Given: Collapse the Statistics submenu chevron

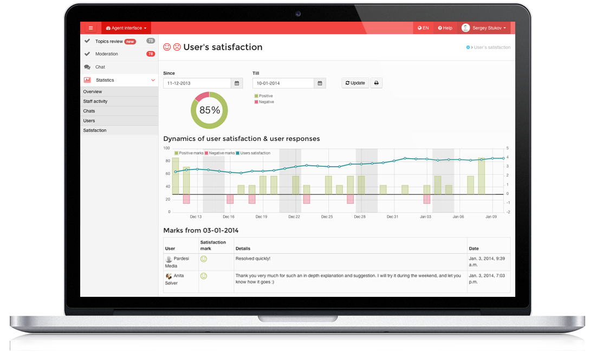Looking at the screenshot, I should pyautogui.click(x=153, y=80).
